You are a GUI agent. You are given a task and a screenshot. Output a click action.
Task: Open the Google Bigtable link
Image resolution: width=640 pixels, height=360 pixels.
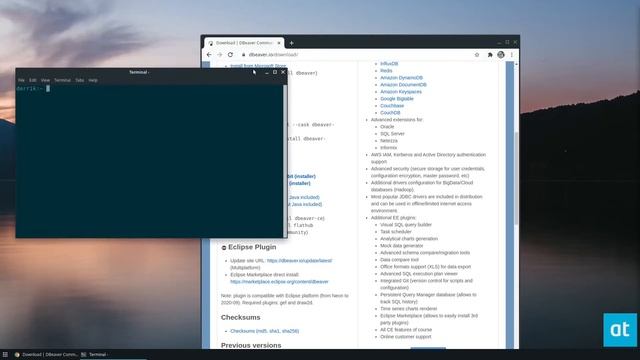click(x=397, y=99)
